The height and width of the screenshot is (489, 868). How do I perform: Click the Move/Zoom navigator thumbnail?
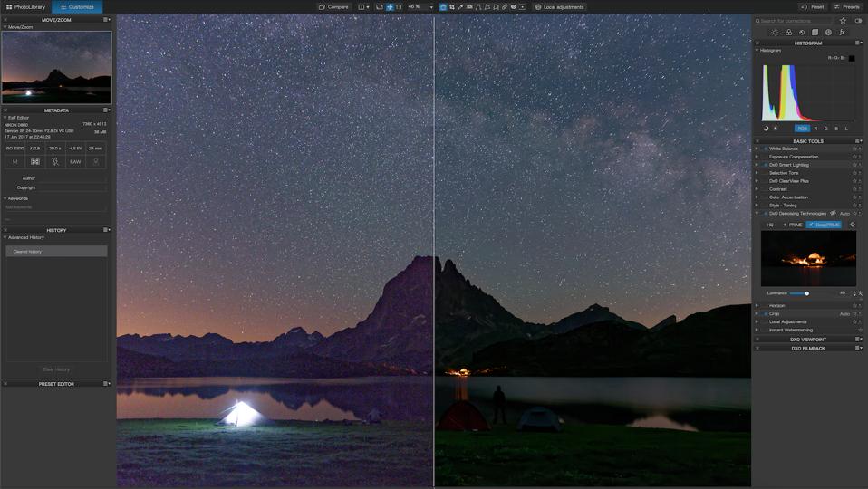click(56, 68)
